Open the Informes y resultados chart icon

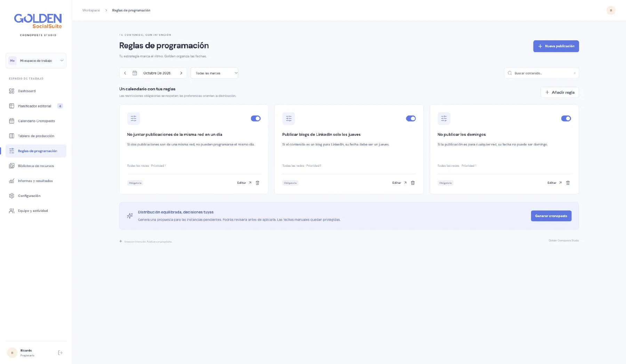[x=11, y=181]
